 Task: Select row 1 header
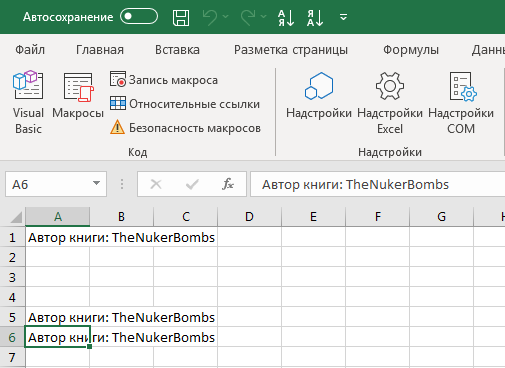pos(12,237)
